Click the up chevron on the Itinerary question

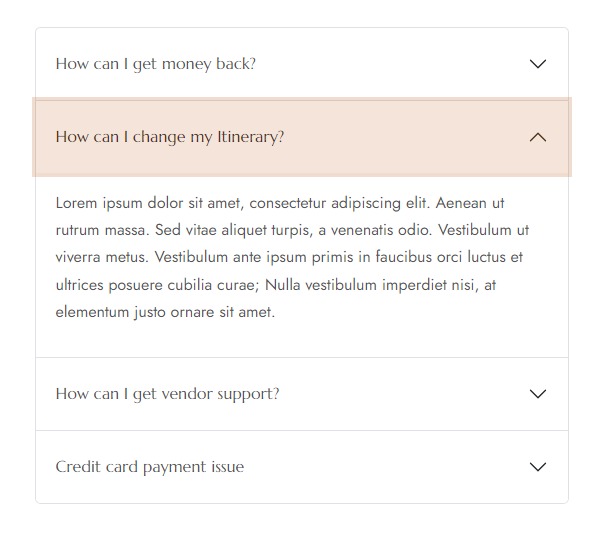[x=538, y=137]
